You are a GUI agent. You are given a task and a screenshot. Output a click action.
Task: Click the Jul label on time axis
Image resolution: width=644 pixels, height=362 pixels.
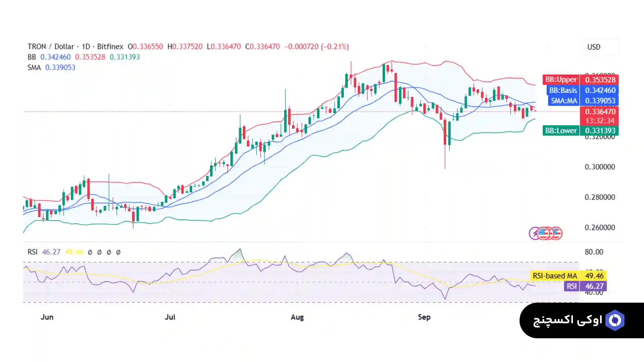(x=170, y=317)
